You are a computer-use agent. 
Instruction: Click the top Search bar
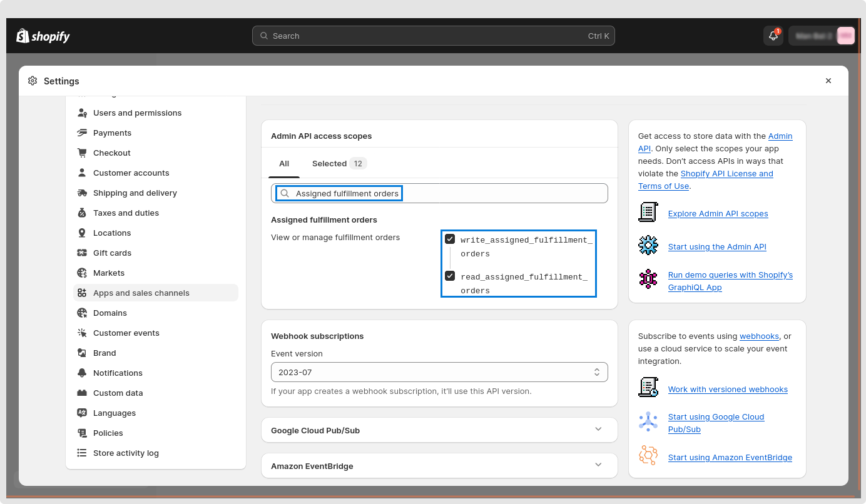pyautogui.click(x=433, y=36)
